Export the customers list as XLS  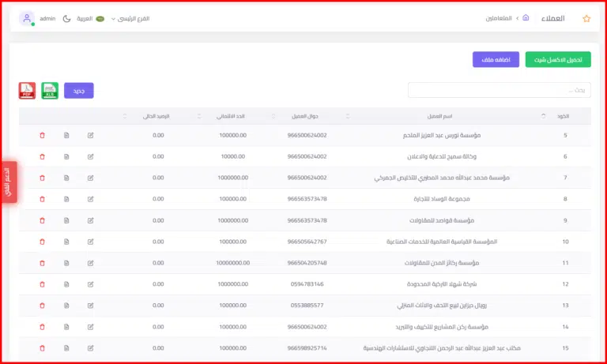(x=50, y=91)
